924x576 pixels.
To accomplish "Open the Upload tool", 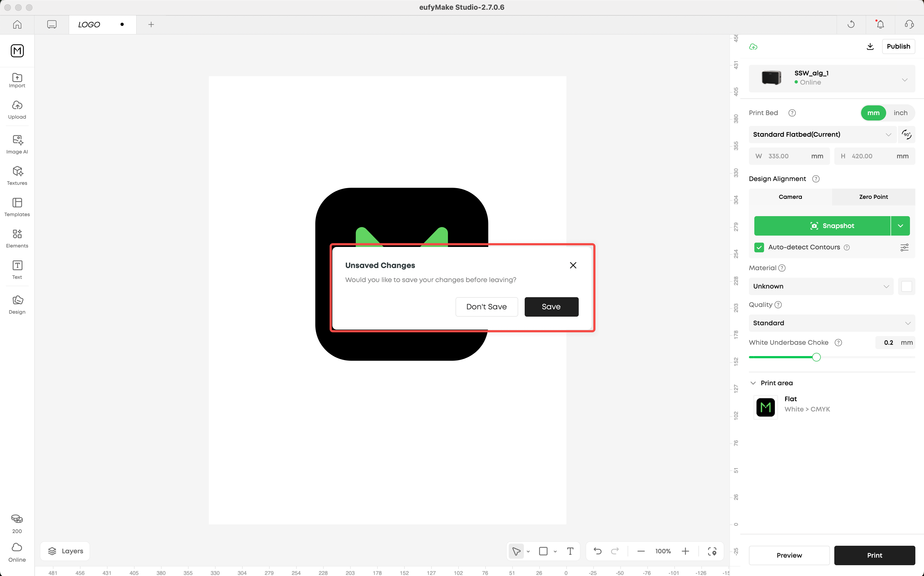I will click(x=17, y=110).
